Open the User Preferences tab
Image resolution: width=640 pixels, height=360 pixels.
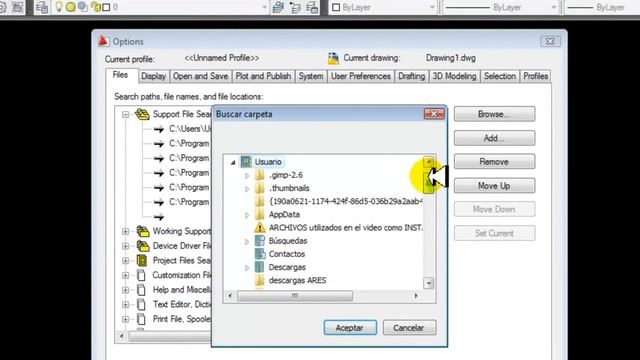pyautogui.click(x=361, y=76)
